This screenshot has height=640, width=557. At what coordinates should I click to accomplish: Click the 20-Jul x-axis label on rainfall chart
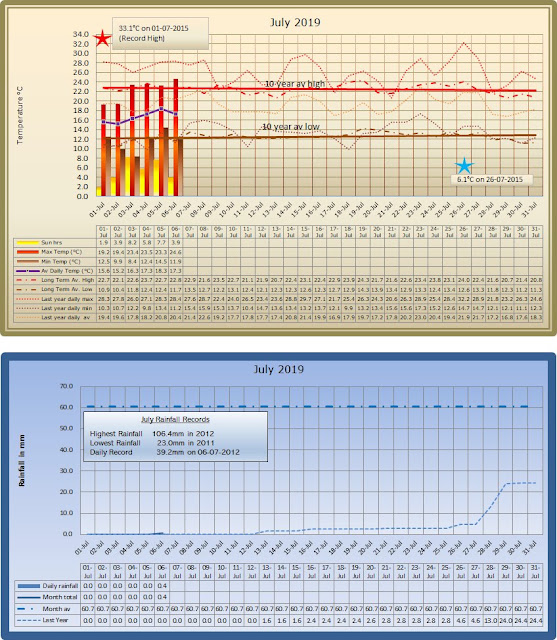(x=369, y=547)
